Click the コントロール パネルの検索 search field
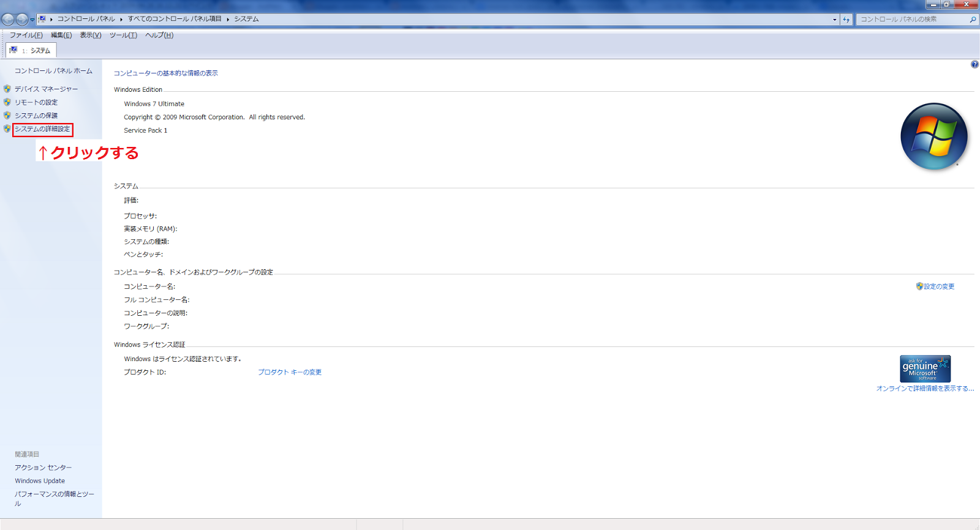 click(911, 20)
